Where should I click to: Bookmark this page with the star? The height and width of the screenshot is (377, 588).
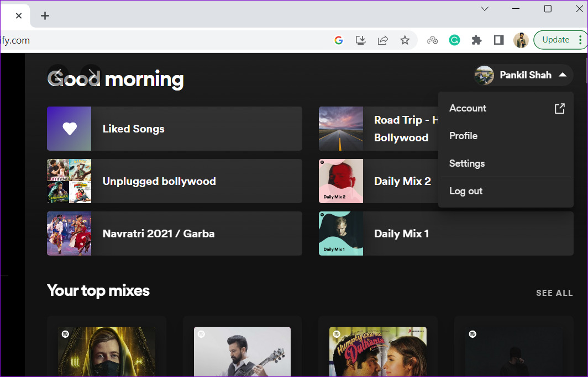[405, 40]
